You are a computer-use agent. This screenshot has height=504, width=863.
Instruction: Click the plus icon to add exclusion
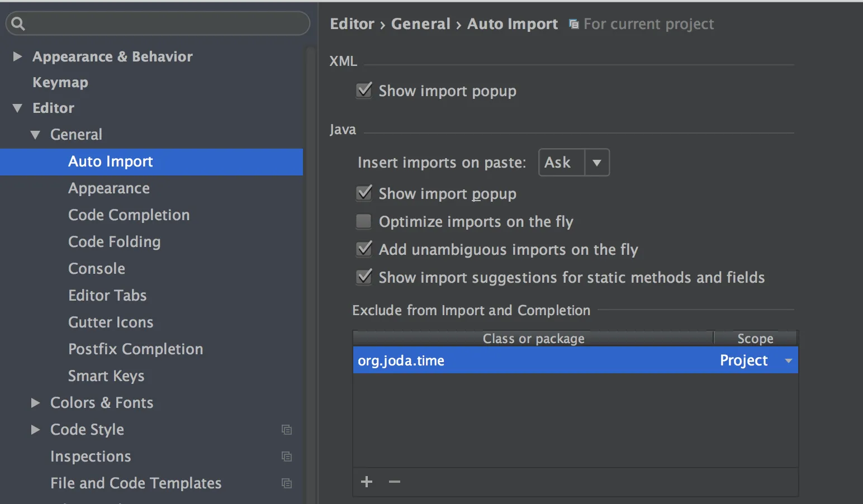[367, 482]
